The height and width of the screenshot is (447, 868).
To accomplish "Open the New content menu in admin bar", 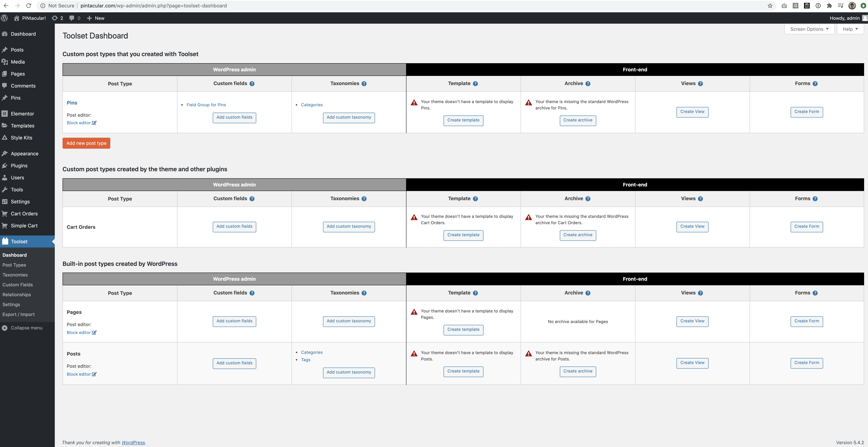I will click(96, 18).
